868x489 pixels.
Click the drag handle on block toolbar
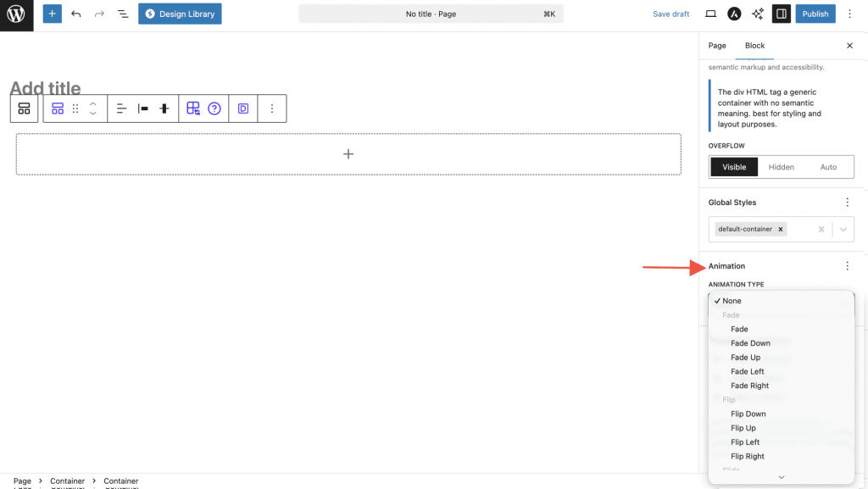pyautogui.click(x=75, y=108)
